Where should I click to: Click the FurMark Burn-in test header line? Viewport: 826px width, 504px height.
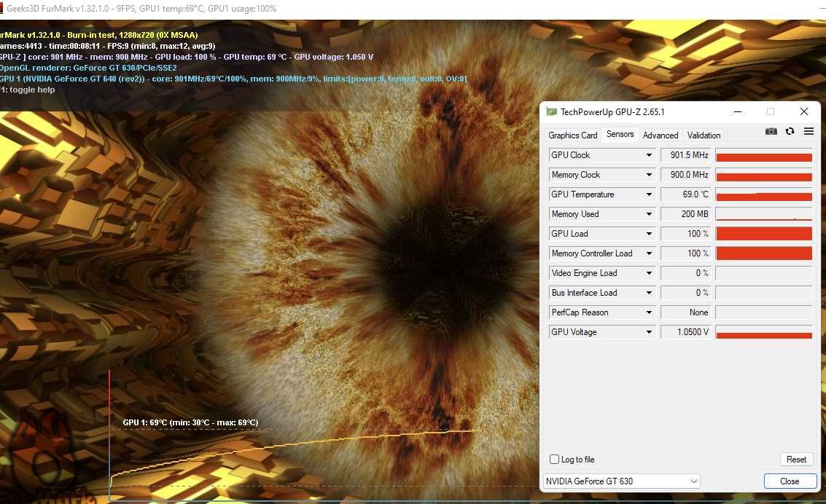(x=99, y=35)
